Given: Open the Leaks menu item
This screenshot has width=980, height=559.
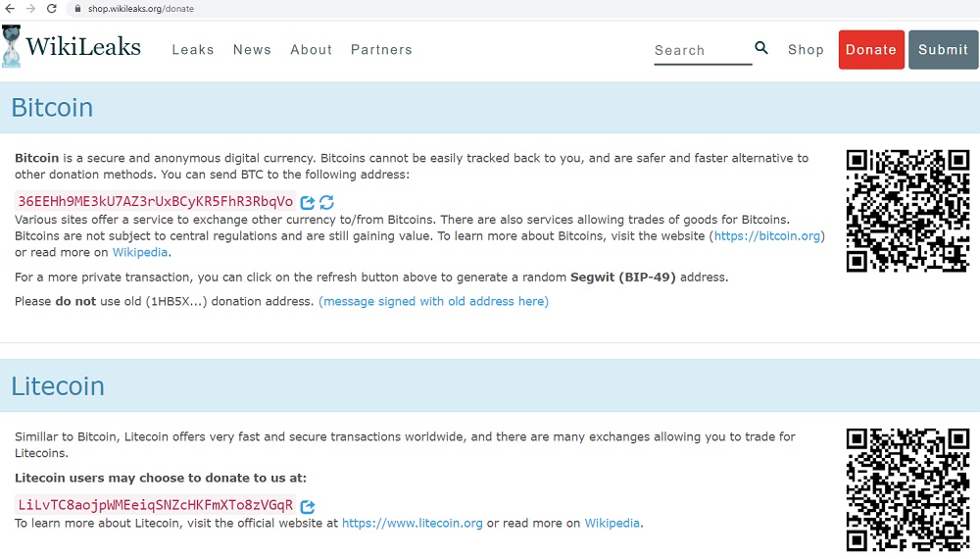Looking at the screenshot, I should pos(193,50).
